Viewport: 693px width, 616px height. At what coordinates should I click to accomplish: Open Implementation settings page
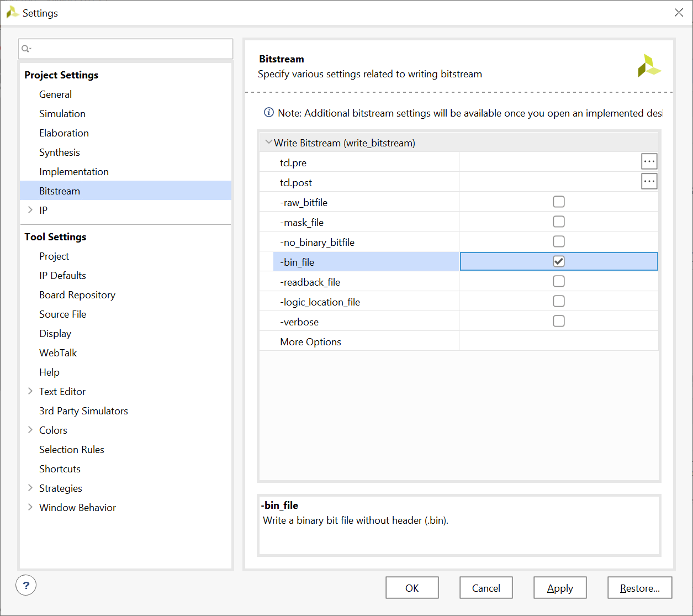point(74,172)
